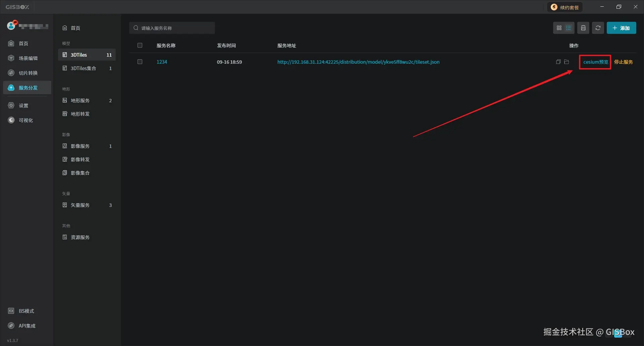This screenshot has height=346, width=644.
Task: Click the 首页 entry above 模型 section
Action: click(87, 28)
